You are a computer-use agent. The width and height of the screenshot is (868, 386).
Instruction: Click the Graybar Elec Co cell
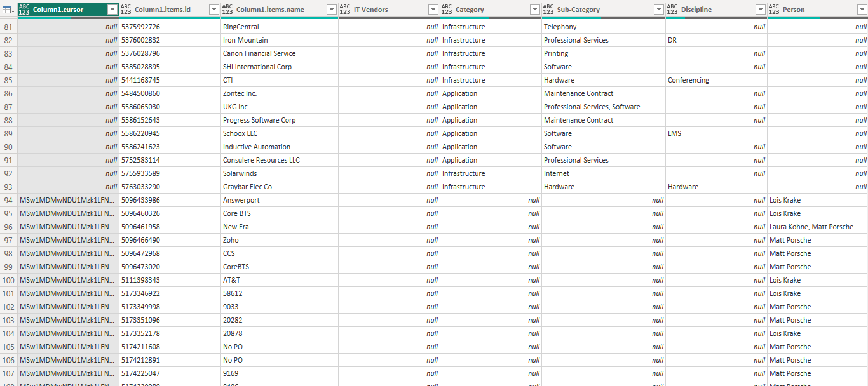point(280,187)
